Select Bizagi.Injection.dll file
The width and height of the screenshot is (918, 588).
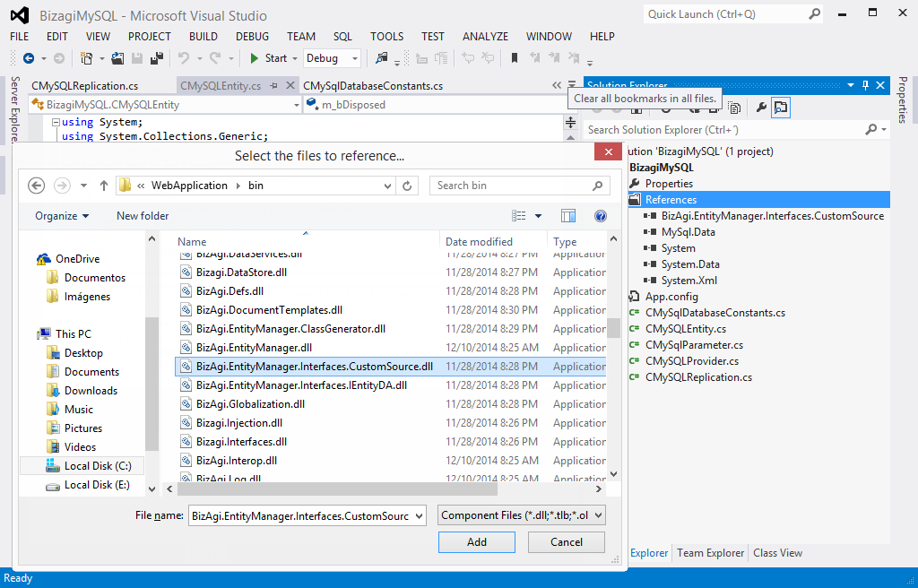click(239, 423)
